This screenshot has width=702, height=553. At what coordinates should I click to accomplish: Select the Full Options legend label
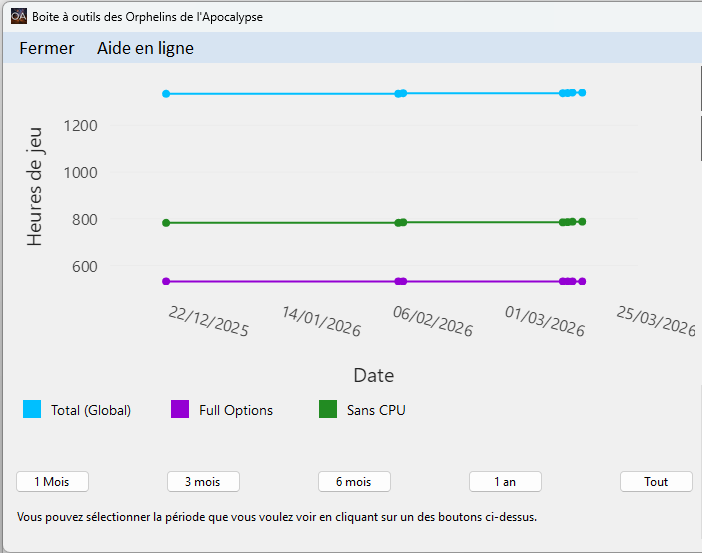[x=236, y=410]
